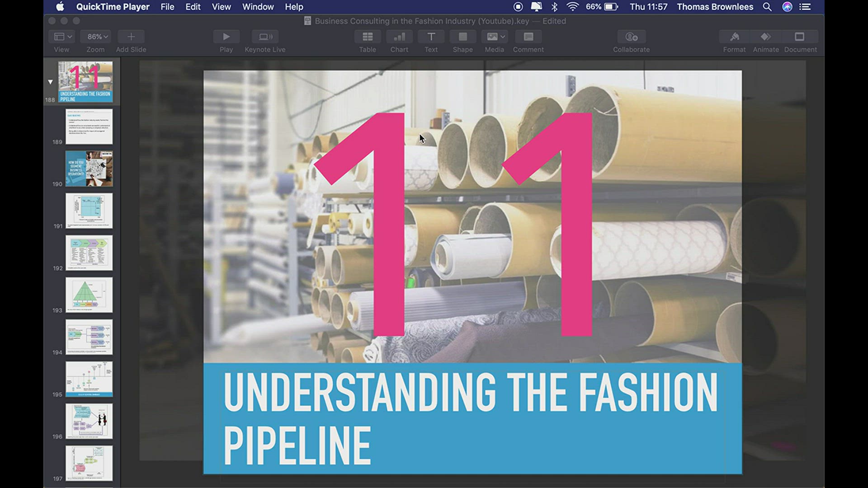
Task: Select slide 193 pyramid thumbnail
Action: [89, 295]
